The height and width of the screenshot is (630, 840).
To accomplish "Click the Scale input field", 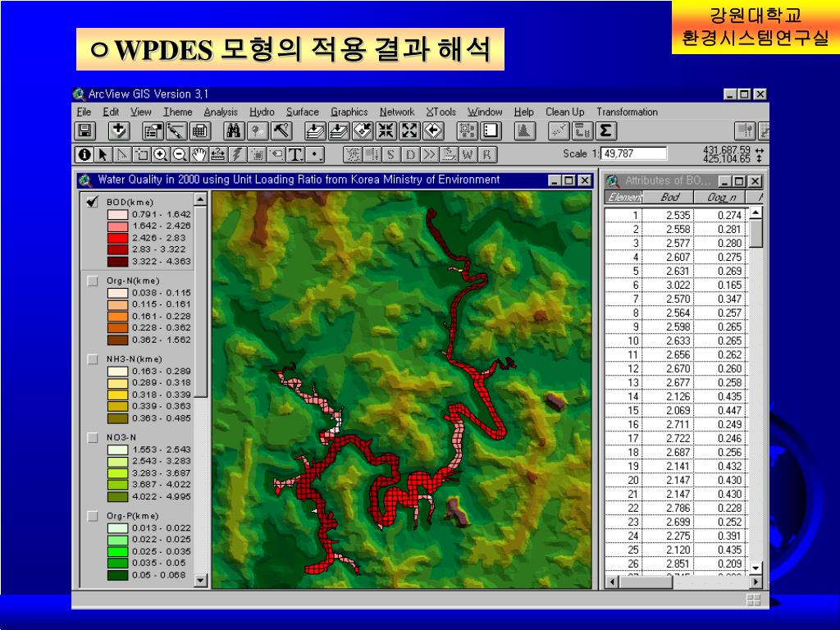I will (x=634, y=153).
